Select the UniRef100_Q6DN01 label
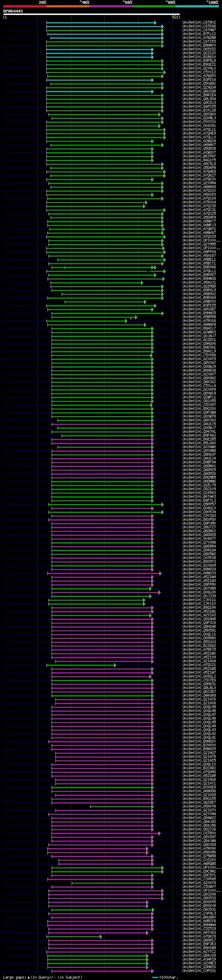 click(x=199, y=466)
